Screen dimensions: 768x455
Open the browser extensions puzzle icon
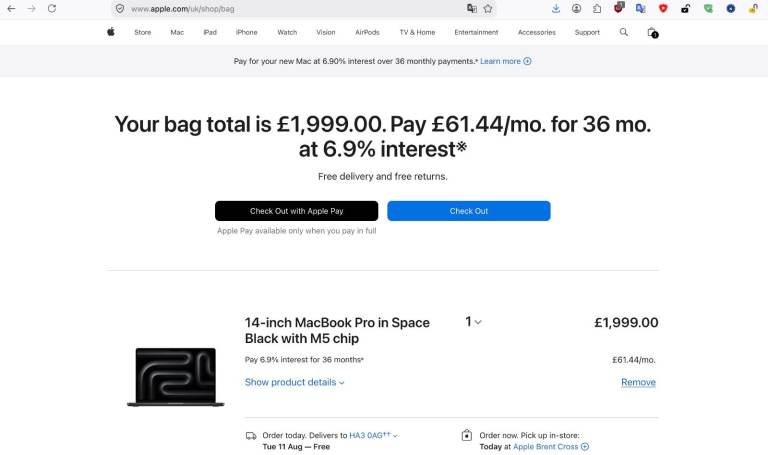(x=597, y=8)
